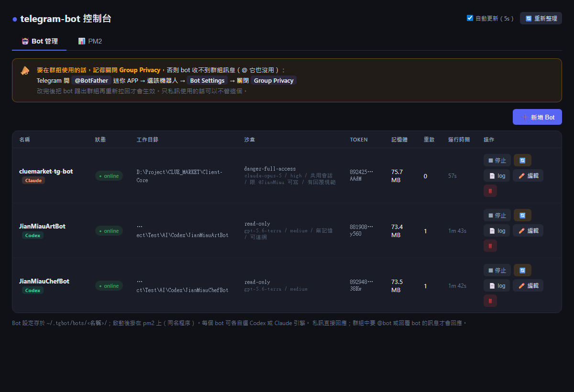Click the boxed Group Privacy tag
The image size is (574, 392).
tap(274, 80)
